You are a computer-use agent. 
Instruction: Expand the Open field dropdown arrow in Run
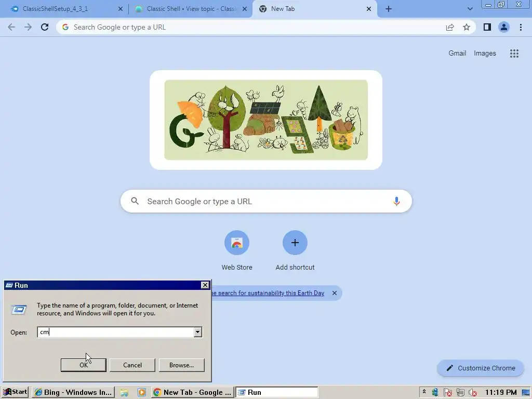tap(197, 332)
